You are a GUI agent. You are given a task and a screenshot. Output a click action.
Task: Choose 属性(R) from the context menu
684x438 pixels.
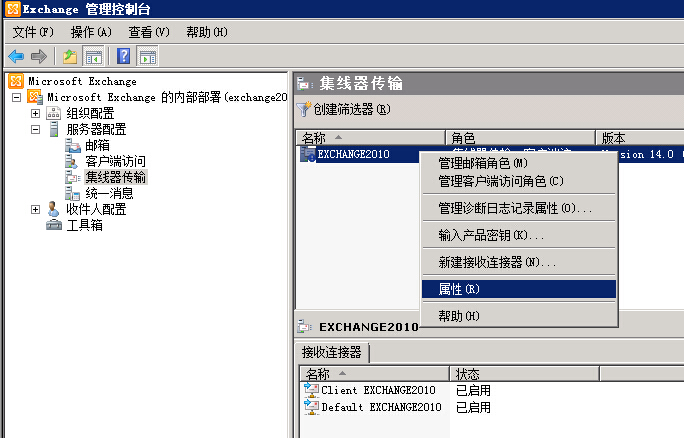coord(459,289)
